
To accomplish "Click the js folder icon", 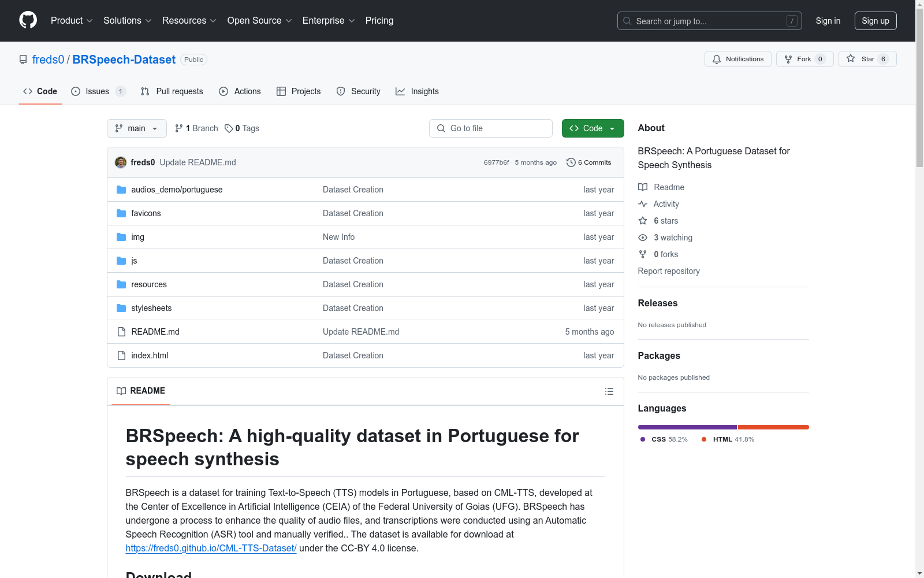I will point(121,261).
